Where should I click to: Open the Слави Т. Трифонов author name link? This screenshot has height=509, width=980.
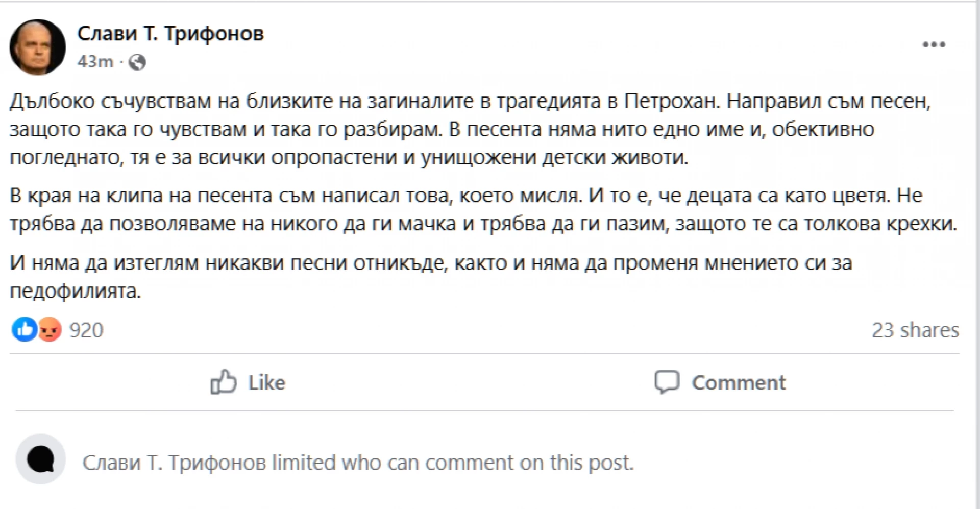click(170, 34)
